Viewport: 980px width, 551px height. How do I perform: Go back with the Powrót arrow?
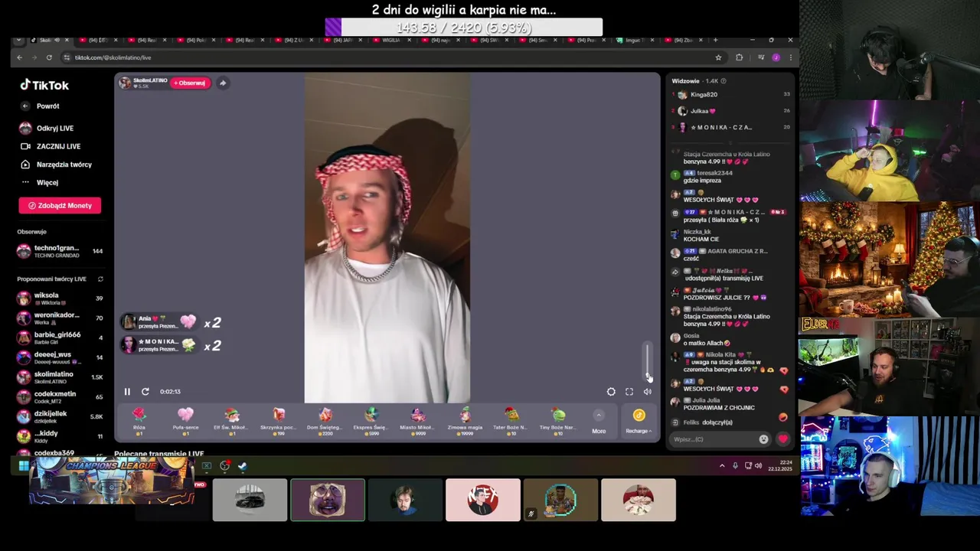[x=25, y=106]
